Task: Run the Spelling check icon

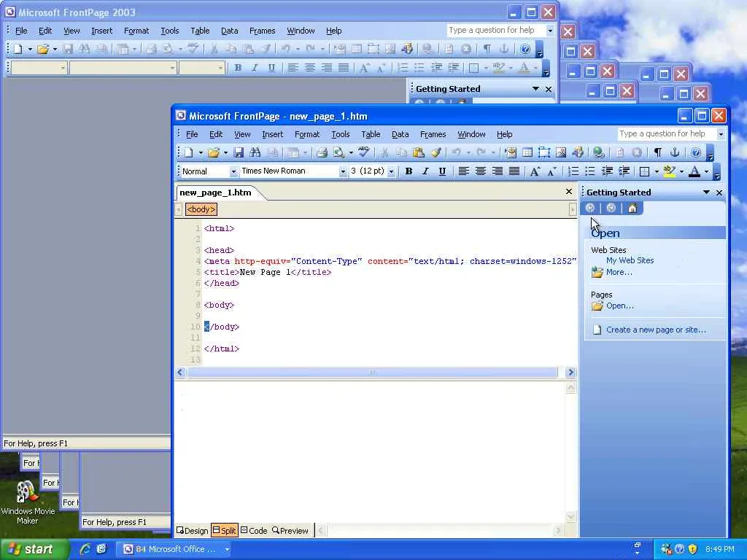Action: (x=363, y=152)
